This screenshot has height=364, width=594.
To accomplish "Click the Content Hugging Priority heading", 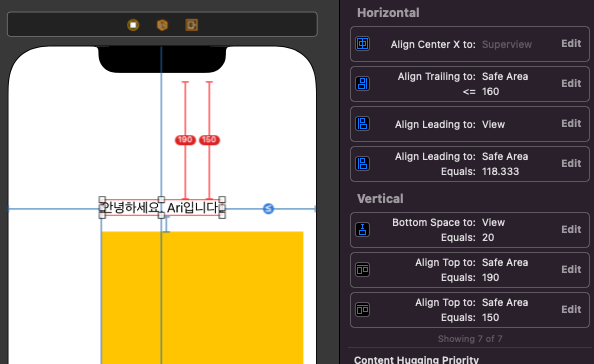I will 416,359.
